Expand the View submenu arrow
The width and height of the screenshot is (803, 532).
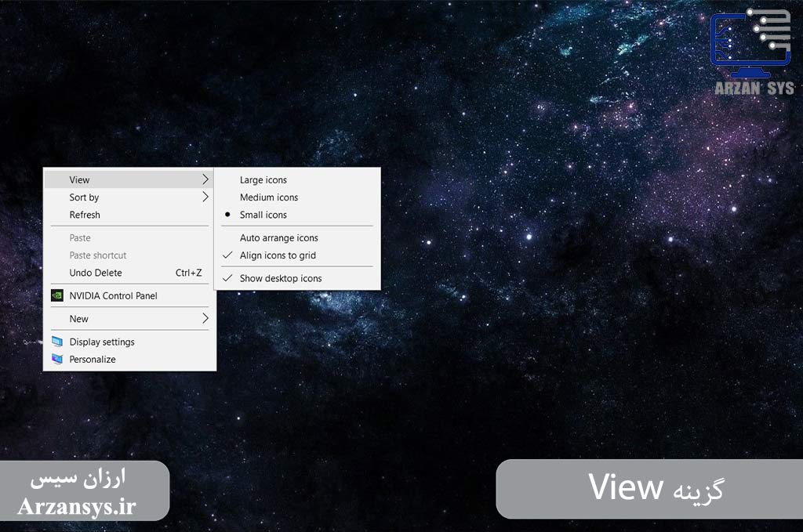[x=205, y=179]
